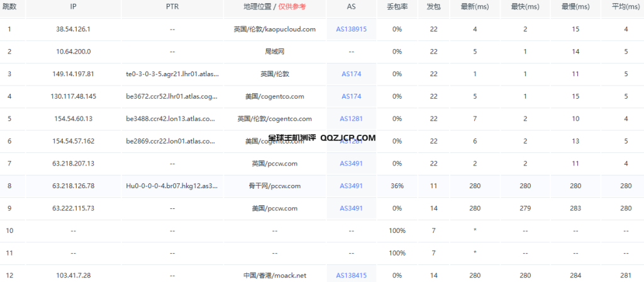
Task: Click the 跳数 column header
Action: (x=9, y=6)
